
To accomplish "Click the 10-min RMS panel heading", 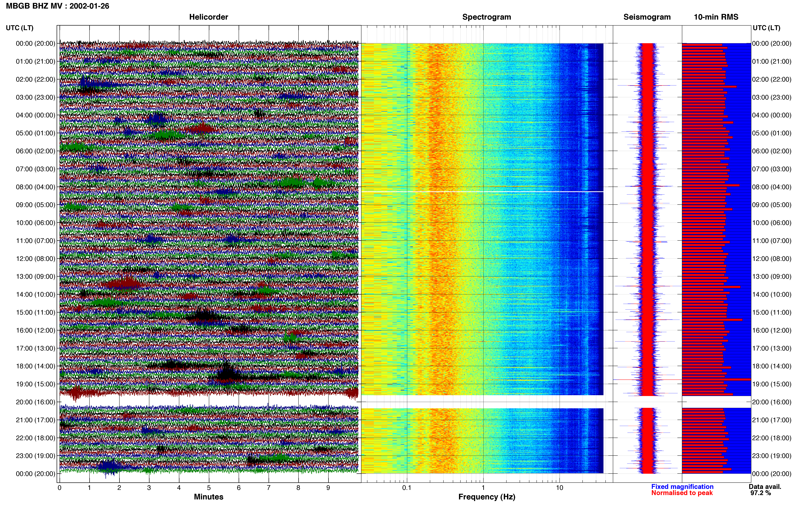I will pyautogui.click(x=716, y=17).
